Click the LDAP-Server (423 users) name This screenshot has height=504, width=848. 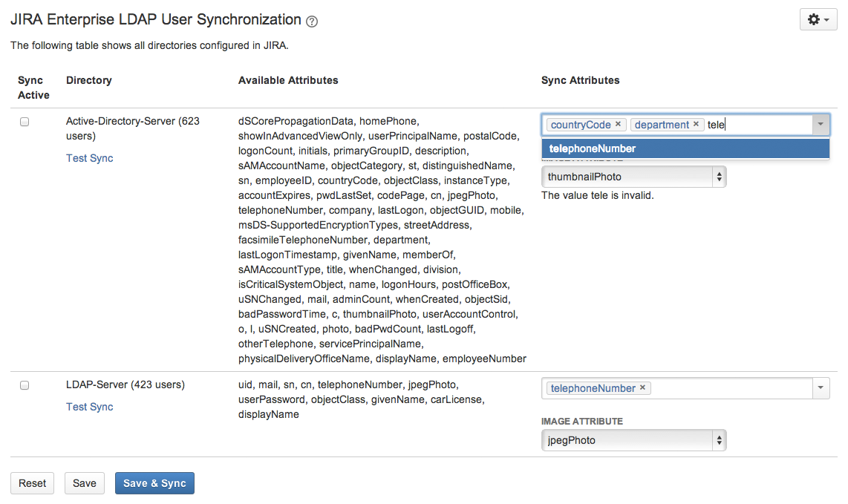[x=125, y=384]
